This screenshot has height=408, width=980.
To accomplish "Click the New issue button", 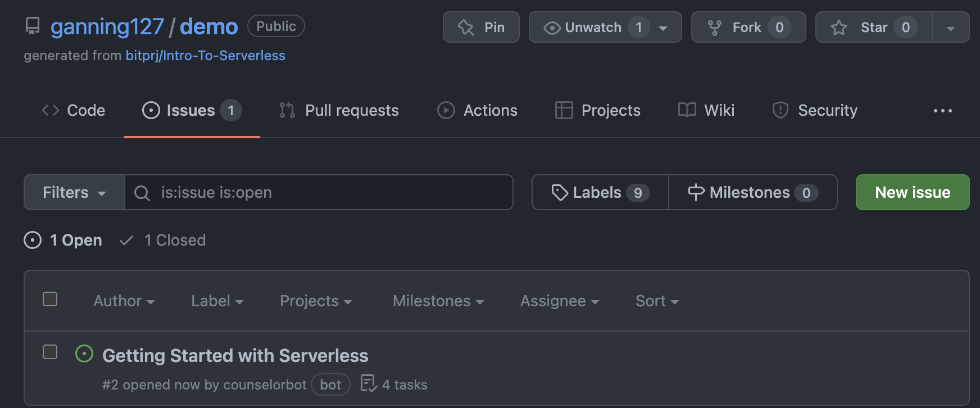I will pos(912,193).
